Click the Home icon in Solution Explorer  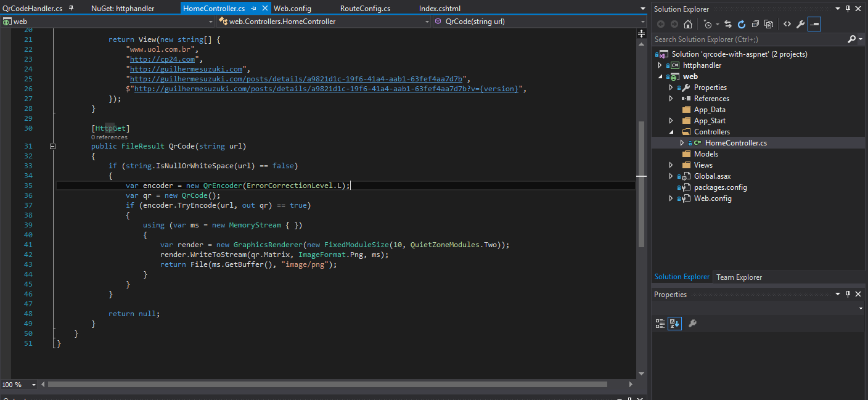coord(688,24)
